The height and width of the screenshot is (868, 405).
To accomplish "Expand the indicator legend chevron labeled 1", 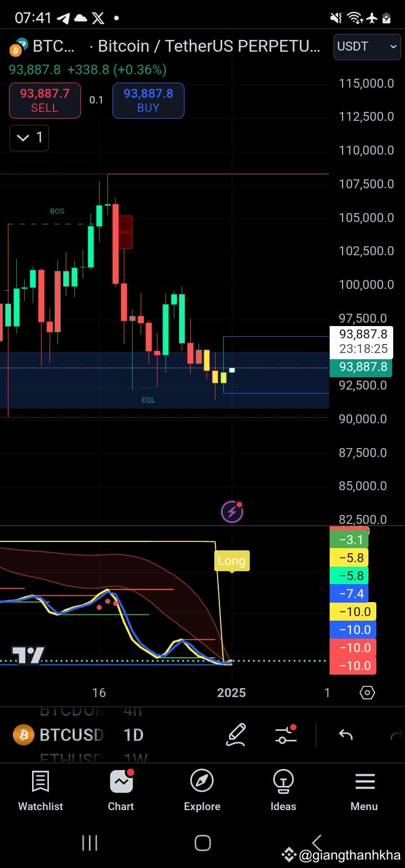I will 29,138.
